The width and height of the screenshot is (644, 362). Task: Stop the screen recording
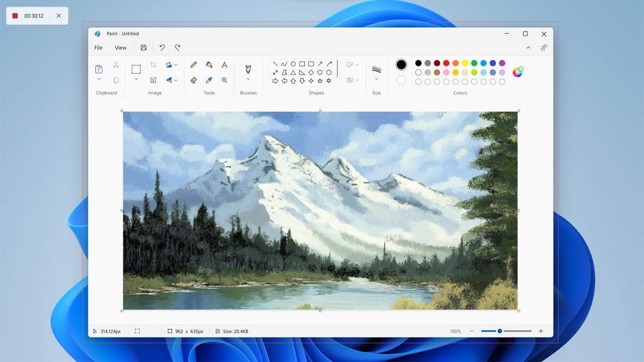click(15, 16)
